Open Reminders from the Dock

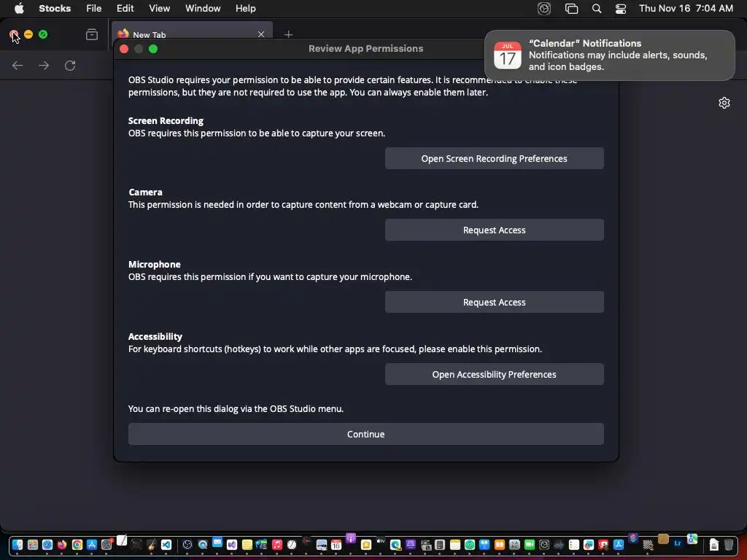[574, 545]
